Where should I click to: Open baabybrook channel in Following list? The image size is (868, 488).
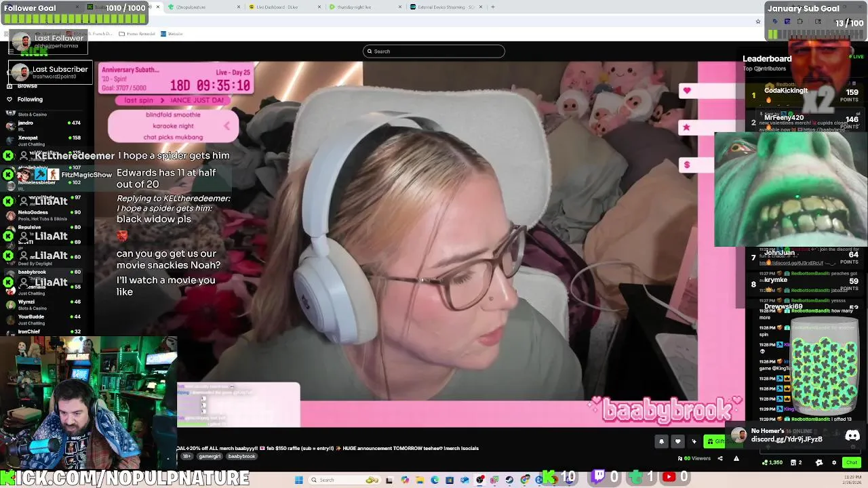[x=44, y=274]
